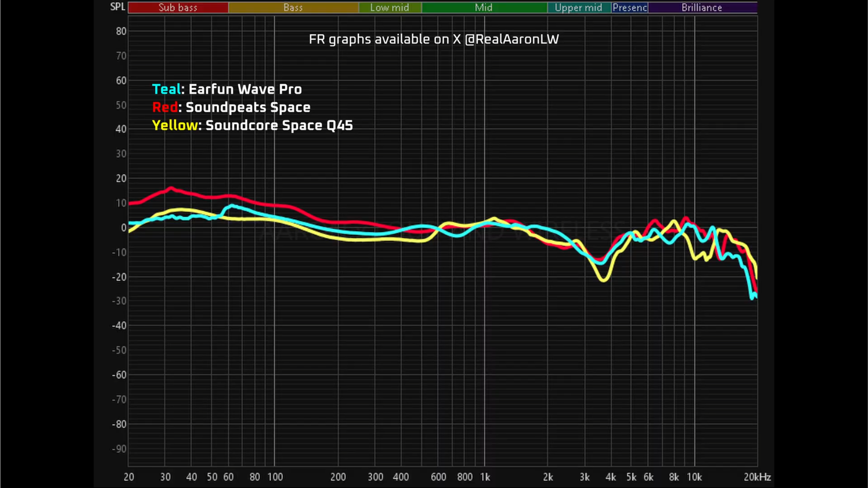Click the 100 Hz frequency axis label

(x=275, y=477)
